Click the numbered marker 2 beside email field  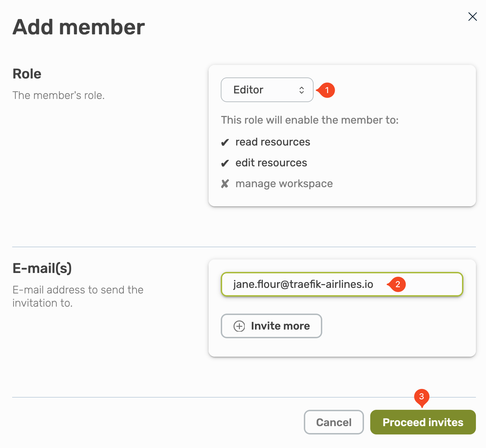pyautogui.click(x=397, y=284)
